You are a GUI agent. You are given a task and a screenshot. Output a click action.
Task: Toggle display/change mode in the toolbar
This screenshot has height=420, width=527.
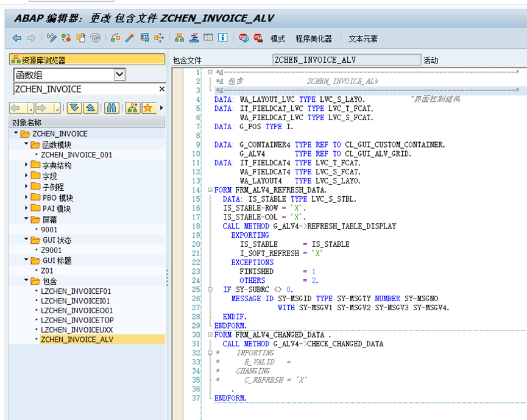click(51, 38)
